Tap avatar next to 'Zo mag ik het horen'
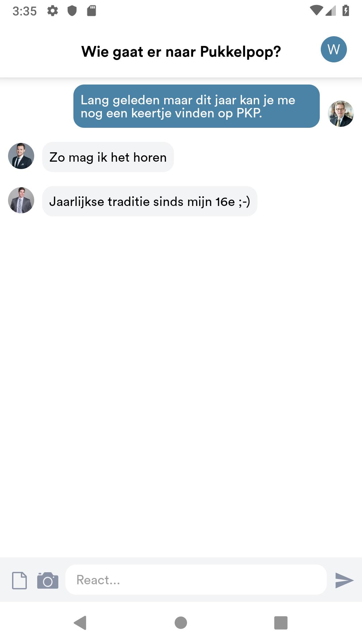The image size is (362, 644). [x=21, y=156]
